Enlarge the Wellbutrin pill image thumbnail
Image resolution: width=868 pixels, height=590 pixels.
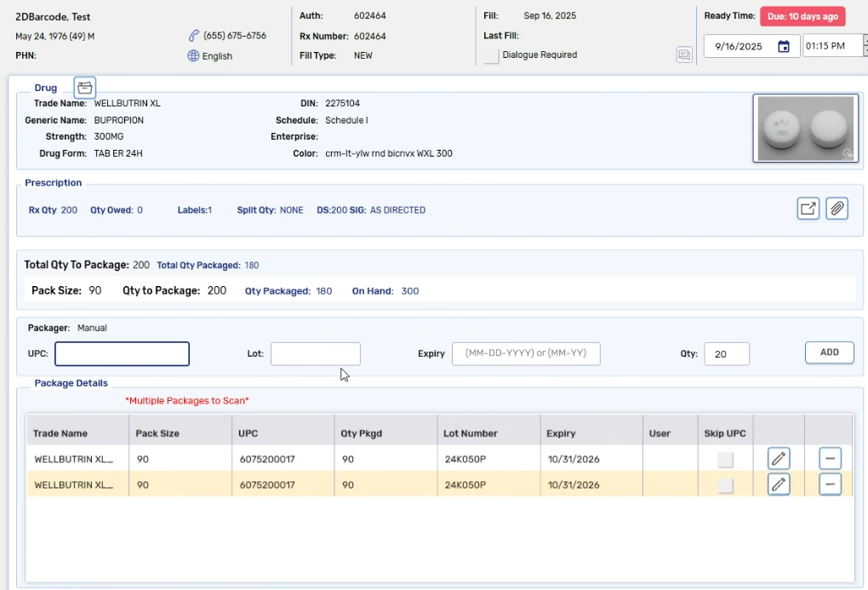[x=805, y=129]
